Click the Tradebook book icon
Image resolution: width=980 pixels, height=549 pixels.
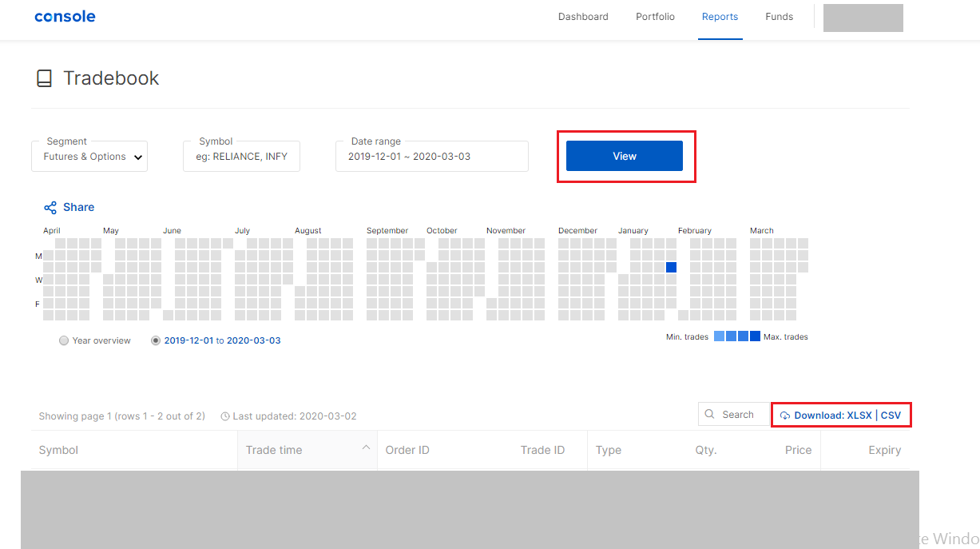coord(44,78)
